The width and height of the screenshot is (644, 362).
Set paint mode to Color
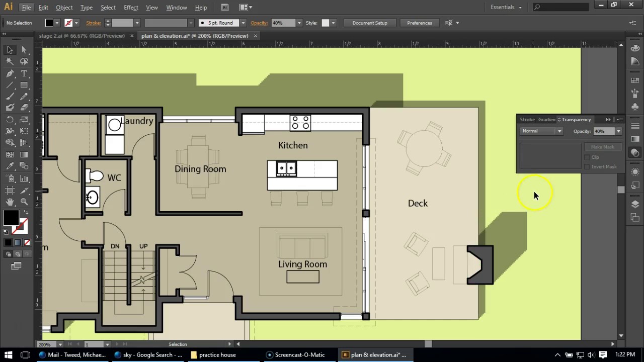(8, 243)
